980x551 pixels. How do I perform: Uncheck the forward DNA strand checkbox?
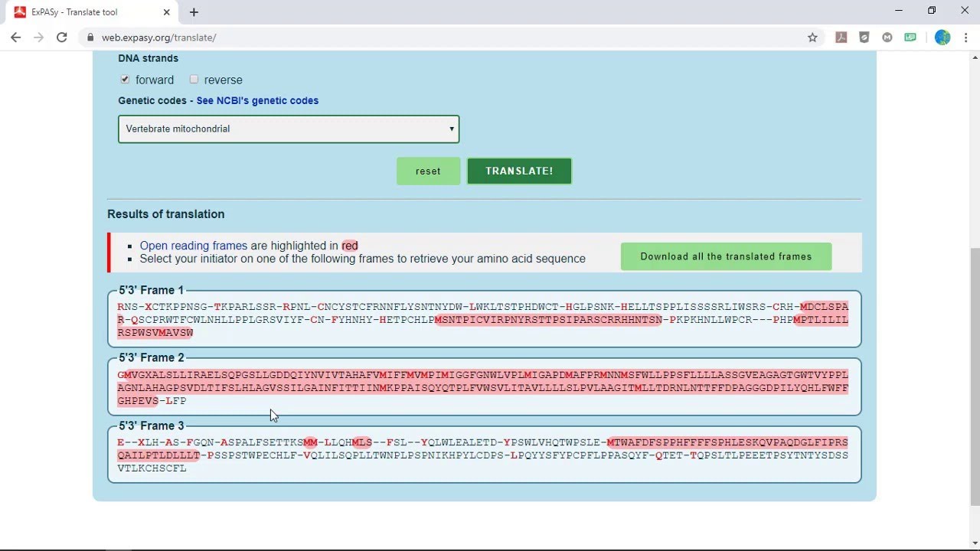[x=125, y=79]
